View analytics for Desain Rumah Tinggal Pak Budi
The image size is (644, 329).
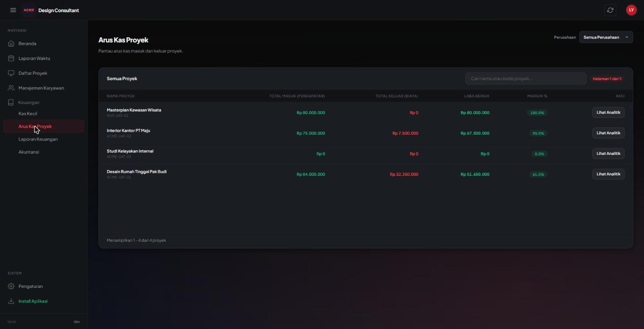pyautogui.click(x=608, y=174)
